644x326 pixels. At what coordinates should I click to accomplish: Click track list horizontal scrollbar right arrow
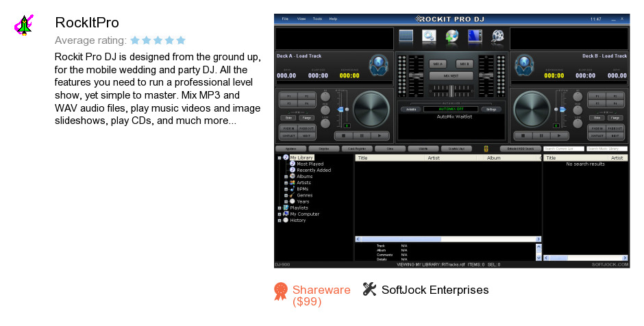tap(538, 239)
